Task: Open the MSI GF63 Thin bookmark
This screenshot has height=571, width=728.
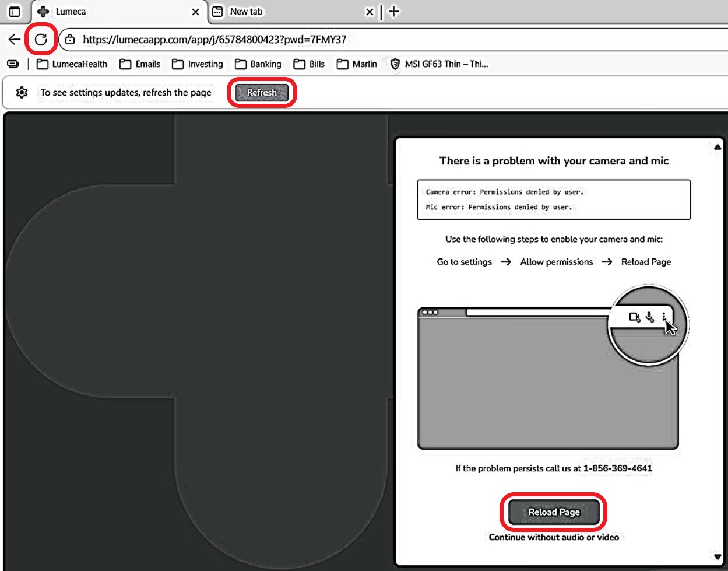Action: point(439,64)
